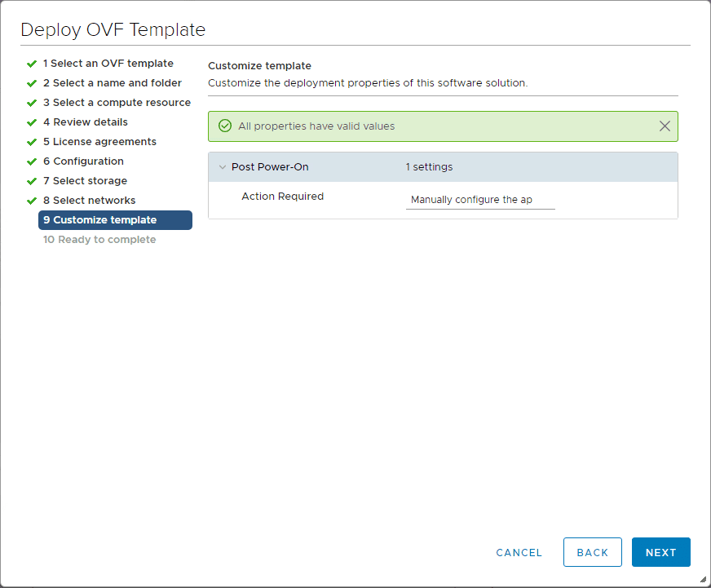This screenshot has height=588, width=711.
Task: Click the BACK button
Action: point(593,552)
